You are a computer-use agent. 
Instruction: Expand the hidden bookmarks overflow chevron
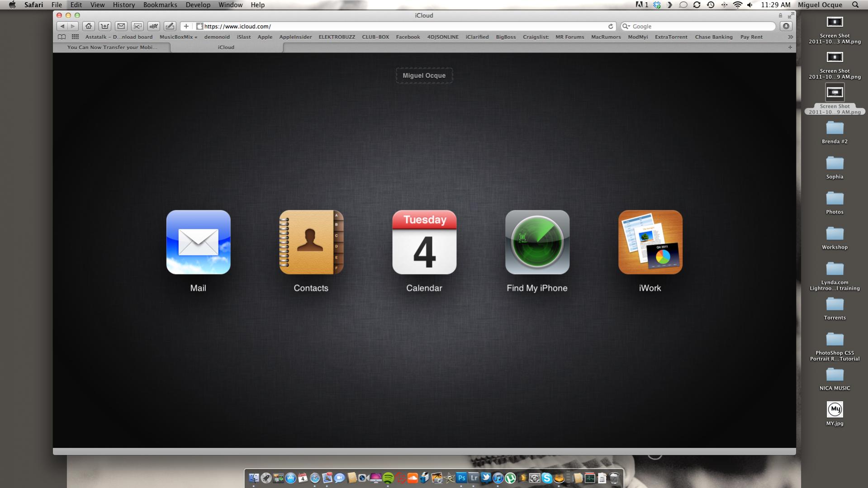pos(790,37)
